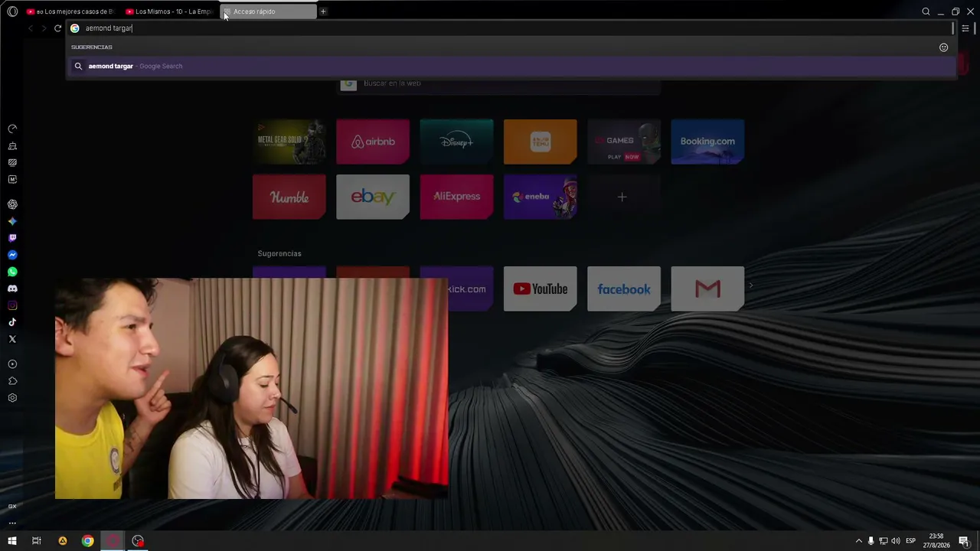The image size is (980, 551).
Task: Open the colorful sparkle AI icon in sidebar
Action: tap(12, 221)
